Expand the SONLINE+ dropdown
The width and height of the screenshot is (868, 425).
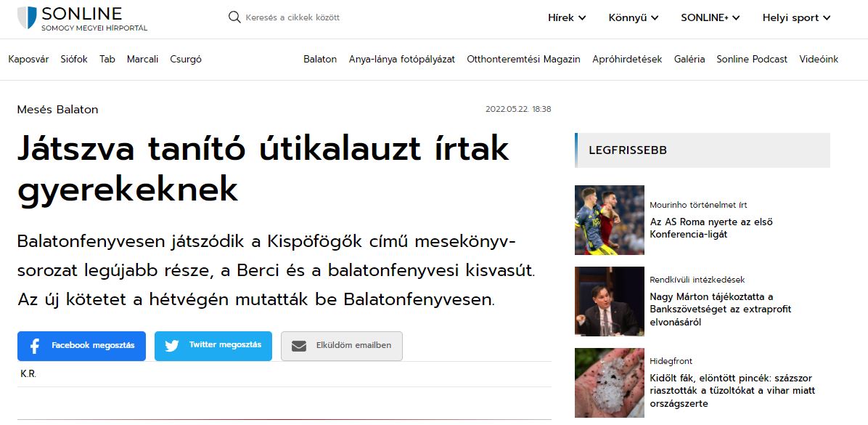(x=710, y=18)
